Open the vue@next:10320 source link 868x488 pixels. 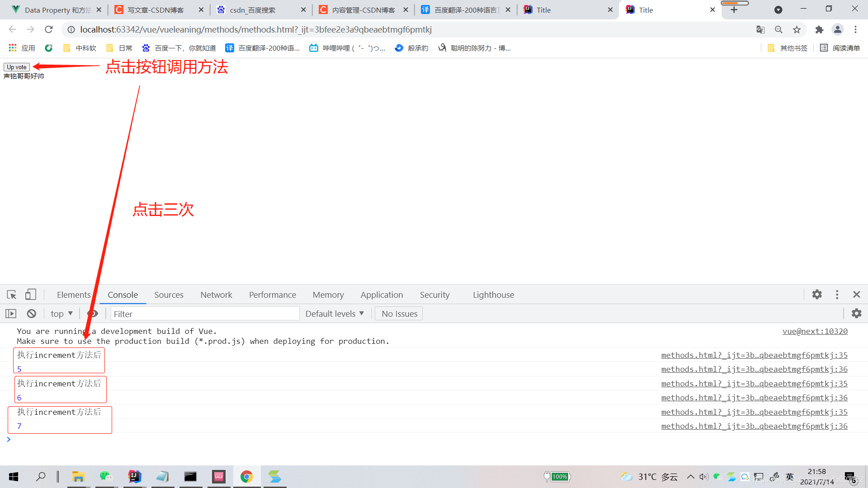tap(815, 331)
